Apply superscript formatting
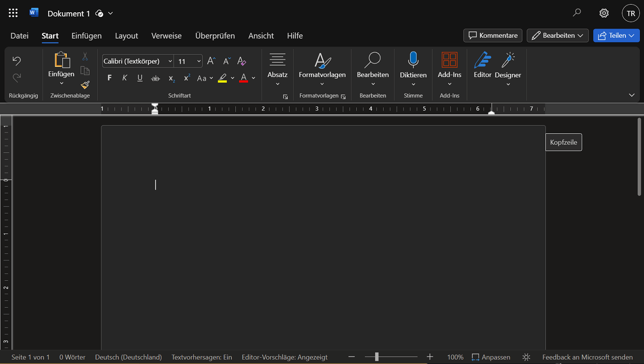This screenshot has width=644, height=364. 186,78
